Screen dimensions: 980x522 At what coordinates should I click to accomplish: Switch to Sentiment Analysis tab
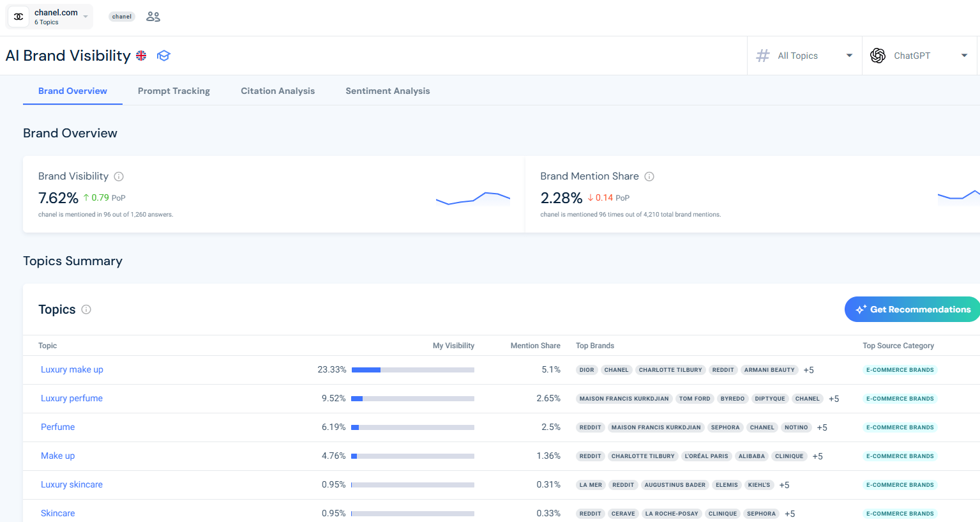tap(388, 91)
